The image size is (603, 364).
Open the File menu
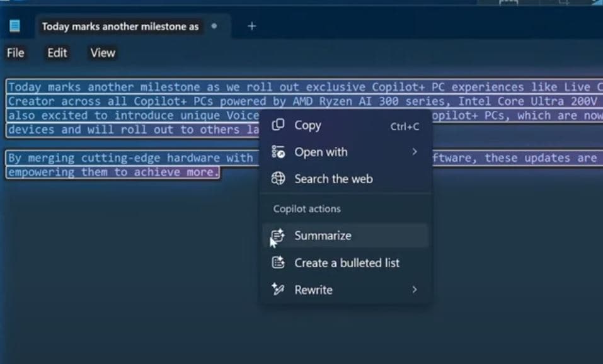16,53
